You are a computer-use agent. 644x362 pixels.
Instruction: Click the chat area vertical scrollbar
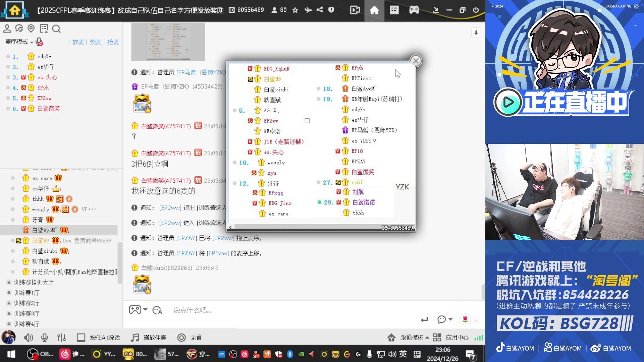483,292
